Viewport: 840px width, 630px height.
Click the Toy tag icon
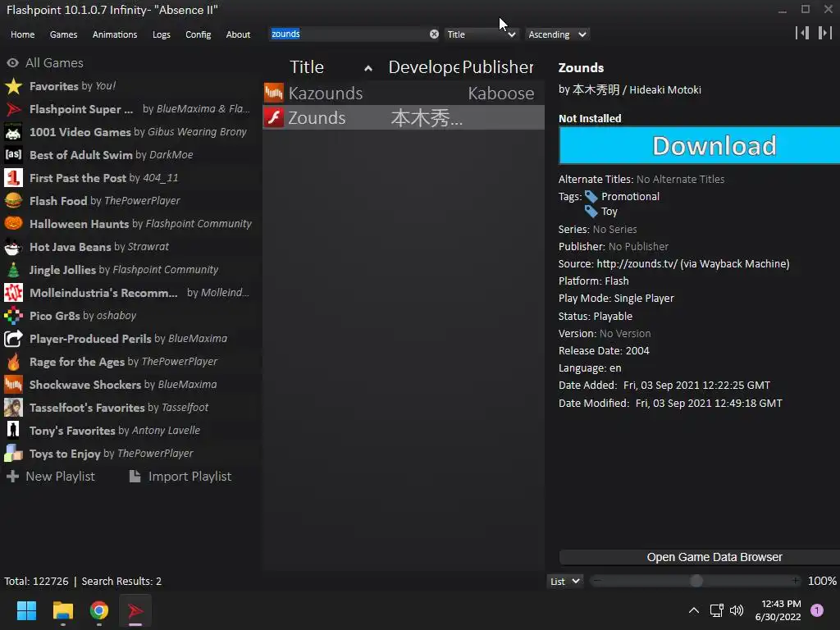(x=591, y=212)
